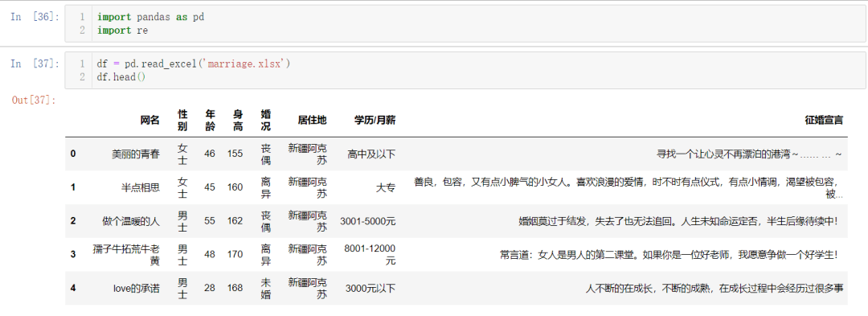868x316 pixels.
Task: Click the 8001-12000元 salary cell
Action: 370,255
